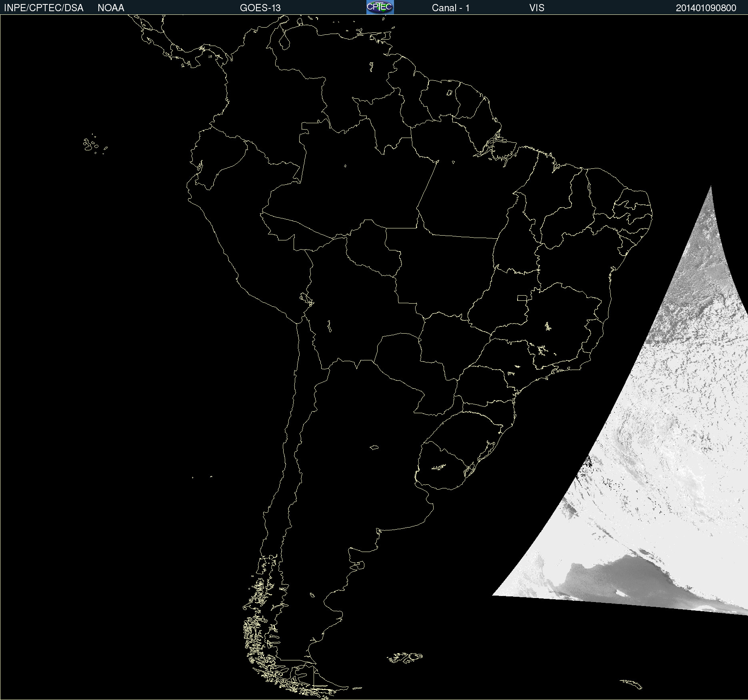The height and width of the screenshot is (700, 748).
Task: Click the 201401090800 timestamp
Action: (x=706, y=8)
